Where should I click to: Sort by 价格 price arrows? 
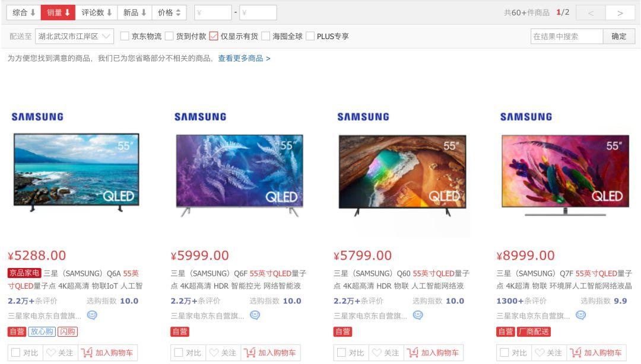[169, 12]
